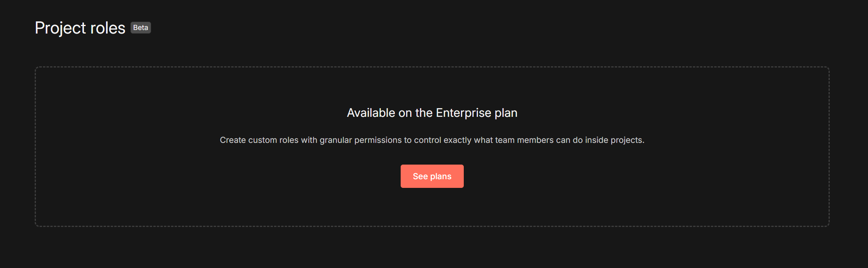Click the words can do in description

(x=569, y=140)
